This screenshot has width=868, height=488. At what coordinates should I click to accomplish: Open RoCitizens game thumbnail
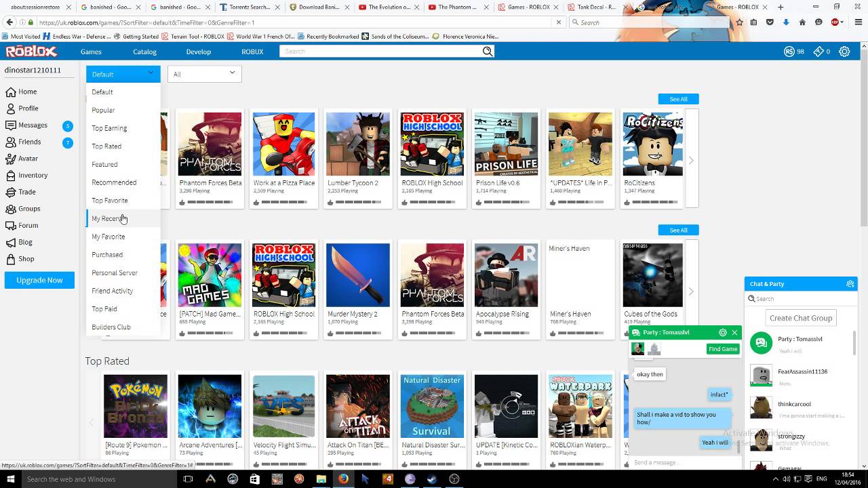(x=652, y=144)
